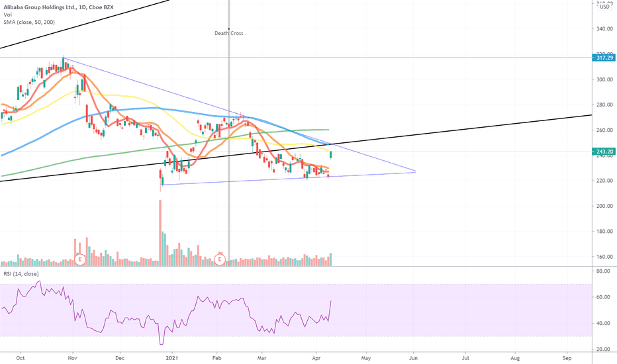Click the 280.00 price axis value

[605, 105]
